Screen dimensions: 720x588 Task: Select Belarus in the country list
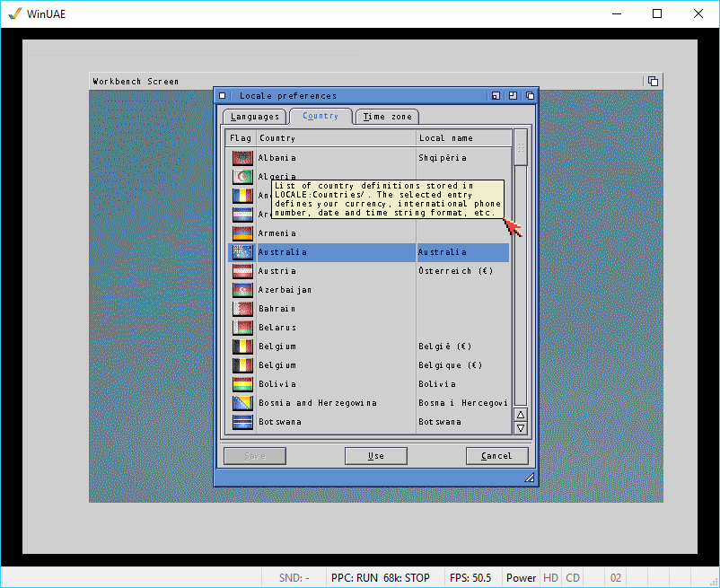369,328
